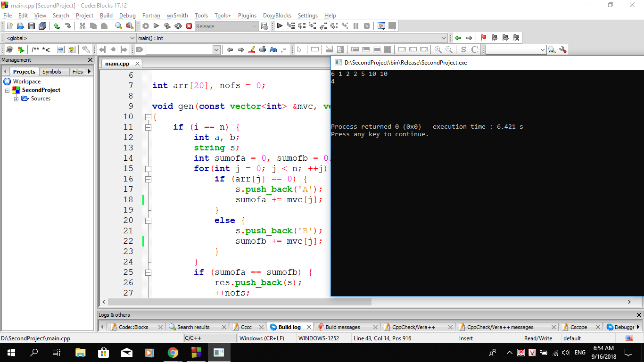Image resolution: width=644 pixels, height=362 pixels.
Task: Open the <global> scope dropdown
Action: [x=132, y=38]
